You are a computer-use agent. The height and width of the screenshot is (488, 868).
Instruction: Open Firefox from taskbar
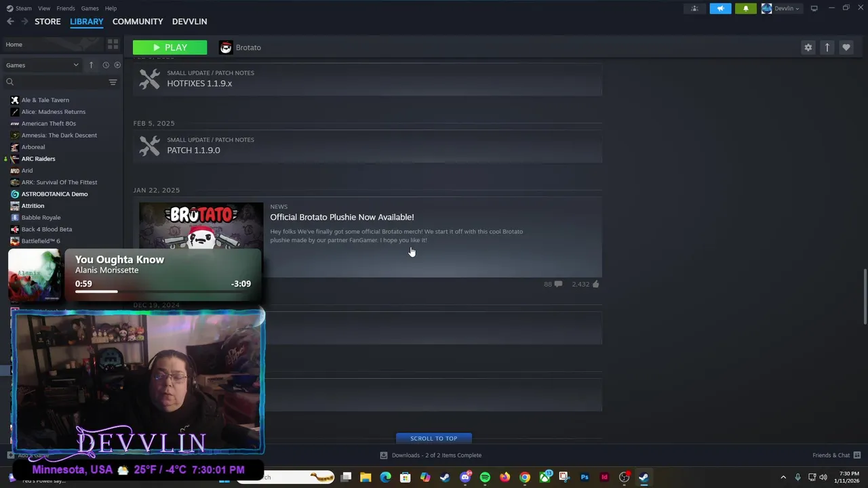coord(505,477)
